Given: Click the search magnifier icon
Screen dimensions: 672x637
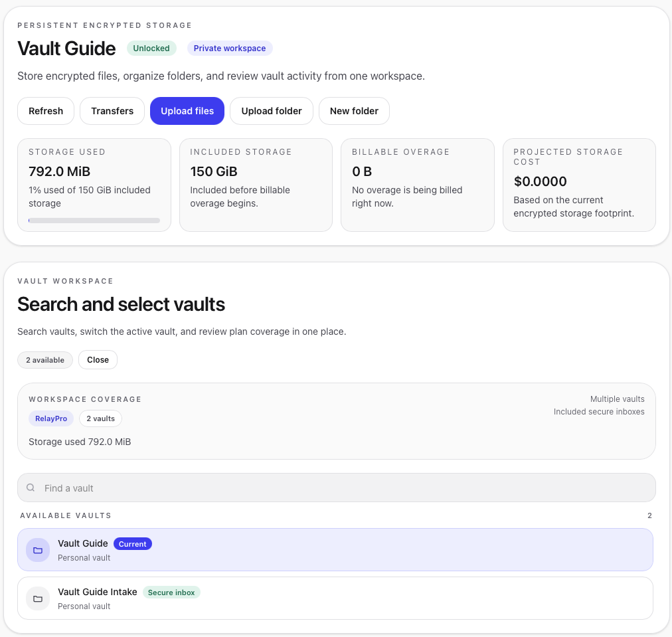Looking at the screenshot, I should (31, 488).
